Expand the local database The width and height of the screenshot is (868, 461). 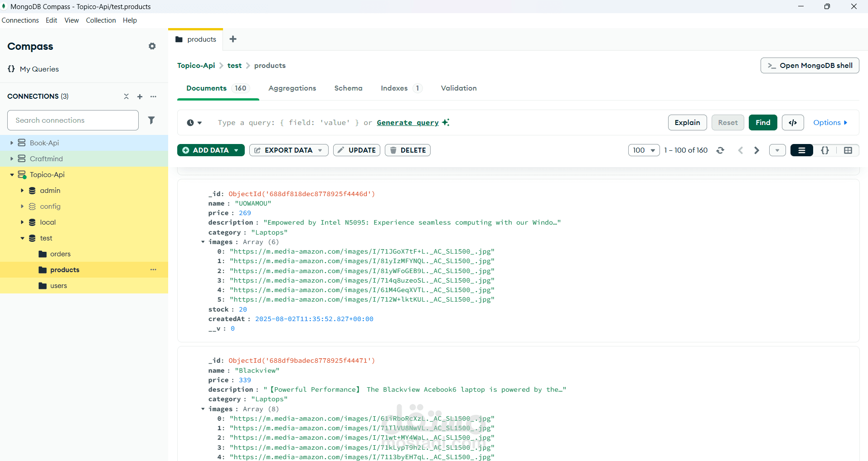click(x=22, y=222)
